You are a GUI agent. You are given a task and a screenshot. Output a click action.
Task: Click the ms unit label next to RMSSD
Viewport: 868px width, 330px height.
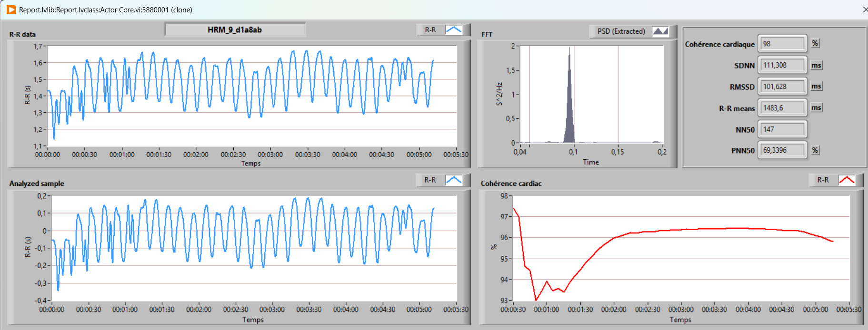tap(816, 86)
